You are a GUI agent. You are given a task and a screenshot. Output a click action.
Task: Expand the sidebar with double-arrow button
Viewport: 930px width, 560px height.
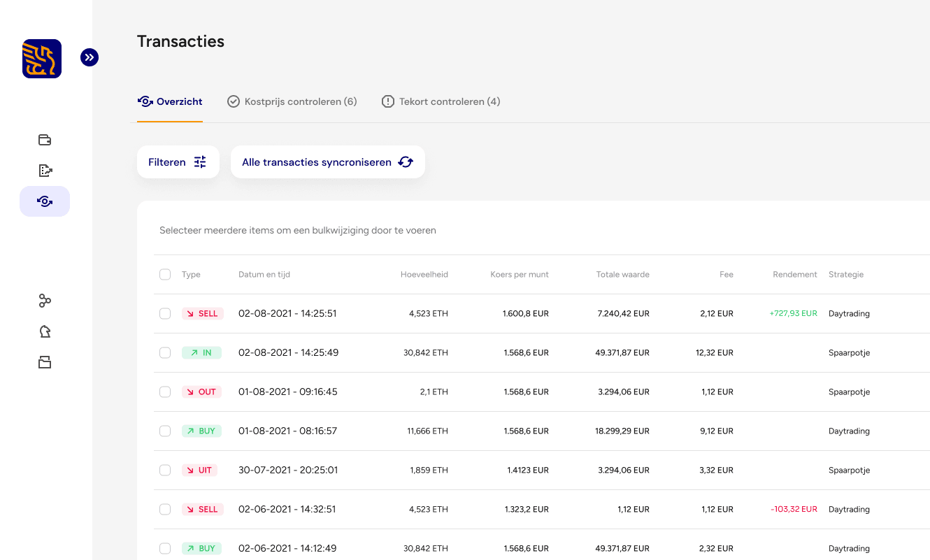[90, 57]
